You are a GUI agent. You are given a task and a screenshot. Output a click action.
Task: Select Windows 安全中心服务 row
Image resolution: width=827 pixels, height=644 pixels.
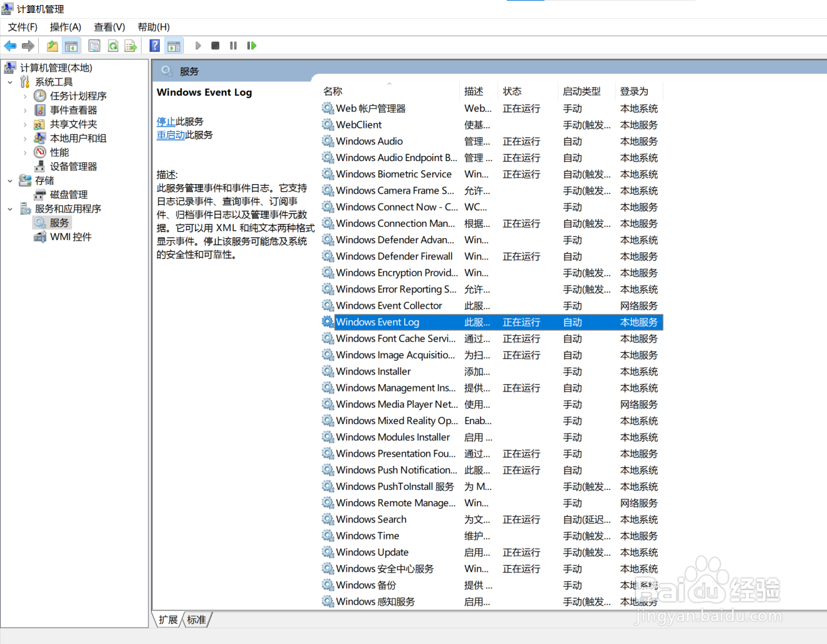point(492,569)
